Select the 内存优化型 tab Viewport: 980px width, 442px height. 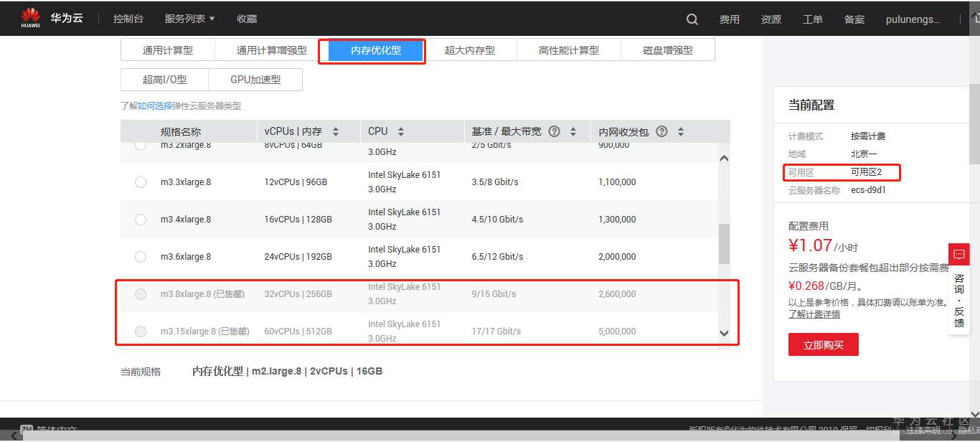[376, 50]
